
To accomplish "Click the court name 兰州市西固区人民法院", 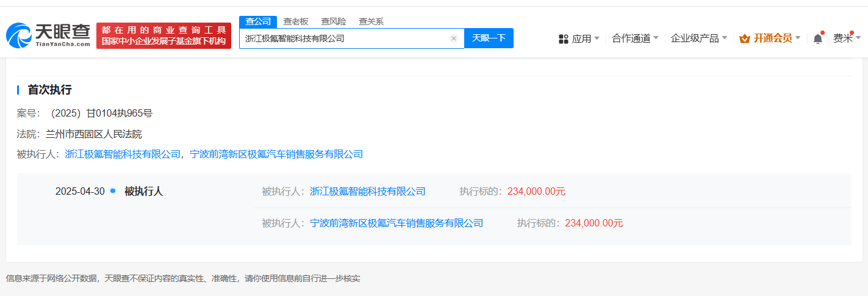I will 94,134.
